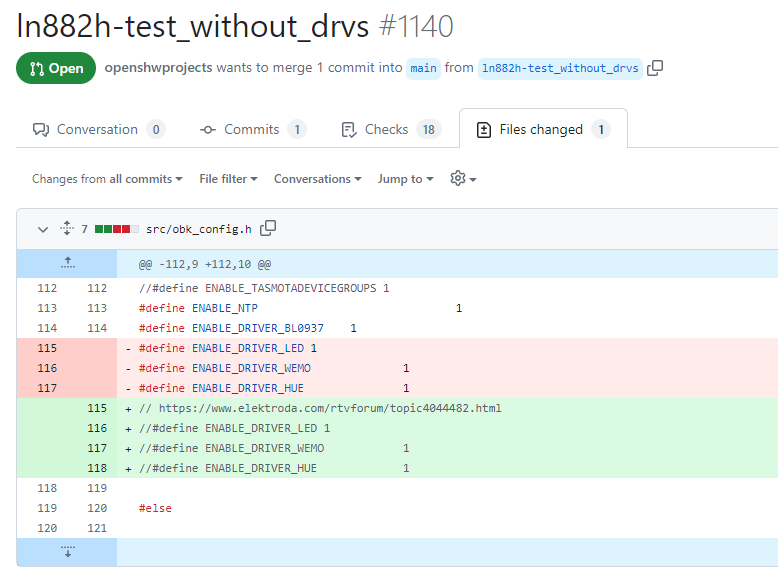This screenshot has width=778, height=578.
Task: Switch to the Conversation tab
Action: click(x=97, y=129)
